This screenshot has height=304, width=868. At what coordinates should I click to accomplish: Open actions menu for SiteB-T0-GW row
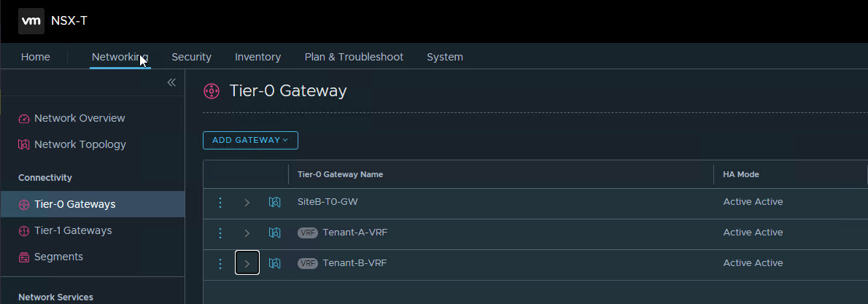coord(220,202)
